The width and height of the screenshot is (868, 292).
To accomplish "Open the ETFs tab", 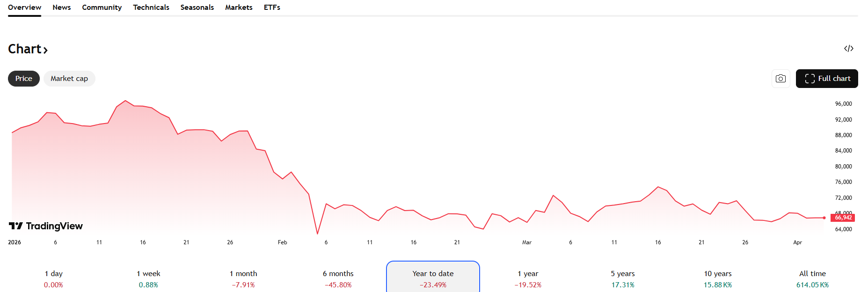I will point(272,7).
